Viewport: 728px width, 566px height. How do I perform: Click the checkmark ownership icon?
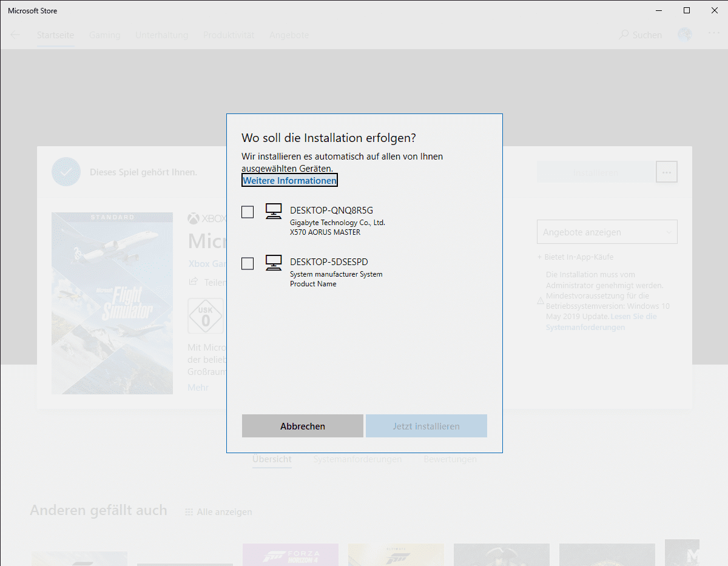click(x=66, y=172)
